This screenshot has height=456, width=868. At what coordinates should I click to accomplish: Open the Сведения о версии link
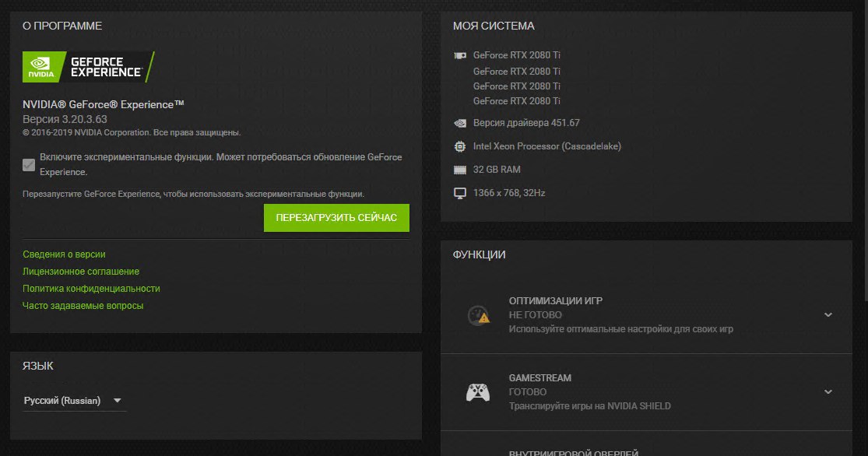(x=64, y=254)
